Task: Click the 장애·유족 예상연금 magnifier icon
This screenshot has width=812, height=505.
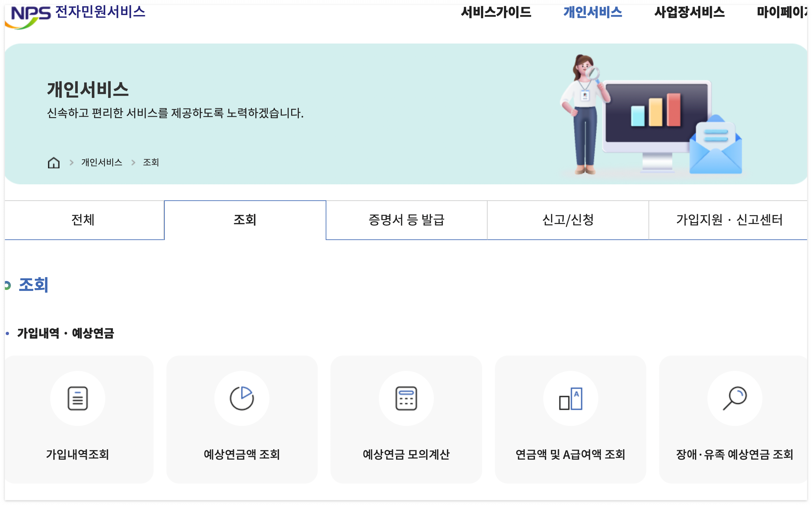Action: click(735, 398)
